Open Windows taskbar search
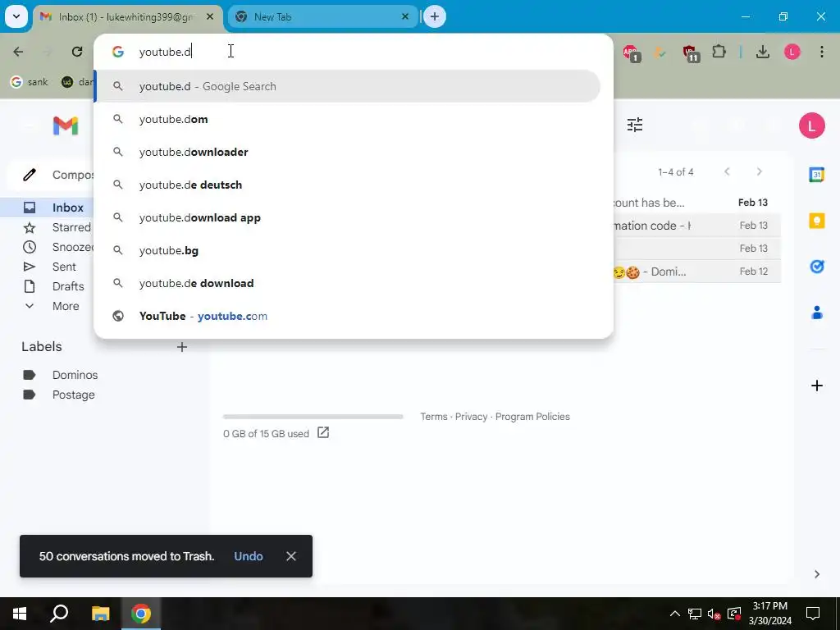 click(x=59, y=614)
